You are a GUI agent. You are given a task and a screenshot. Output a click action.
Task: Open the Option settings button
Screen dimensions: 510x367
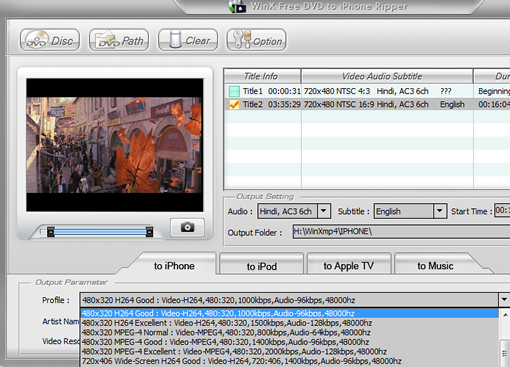(x=256, y=40)
